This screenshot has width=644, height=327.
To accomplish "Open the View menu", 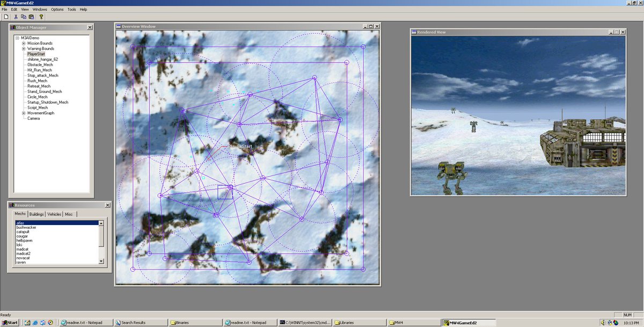I will click(x=25, y=9).
